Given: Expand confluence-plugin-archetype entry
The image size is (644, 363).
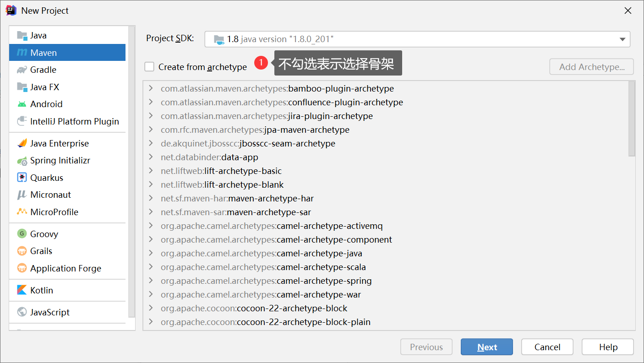Looking at the screenshot, I should (151, 102).
